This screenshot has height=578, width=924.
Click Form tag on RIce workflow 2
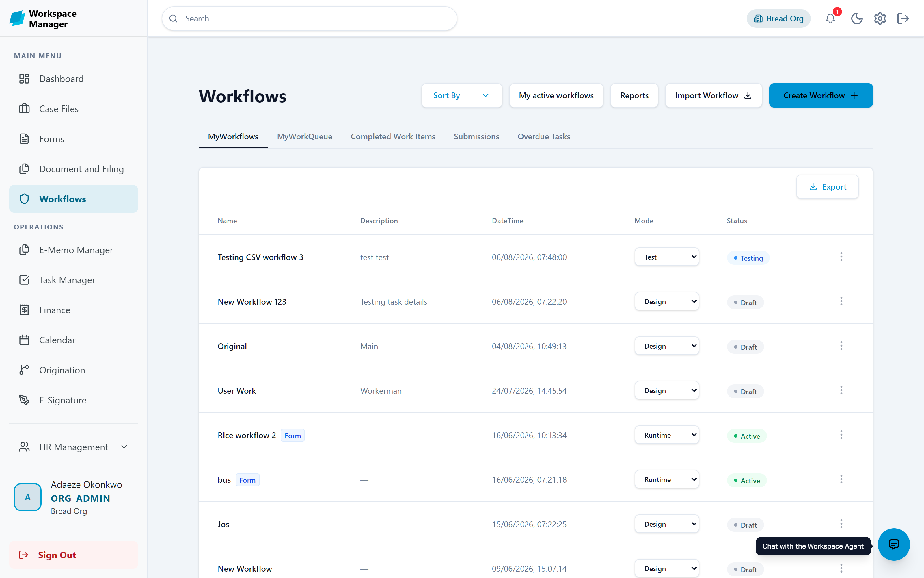click(293, 436)
